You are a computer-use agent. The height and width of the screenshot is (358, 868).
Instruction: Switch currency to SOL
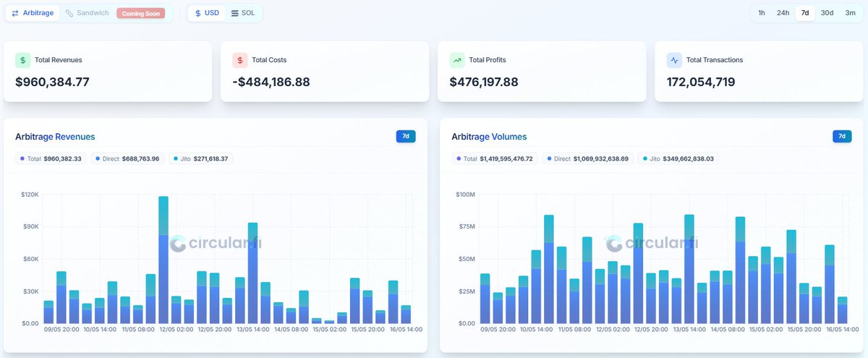pyautogui.click(x=243, y=13)
